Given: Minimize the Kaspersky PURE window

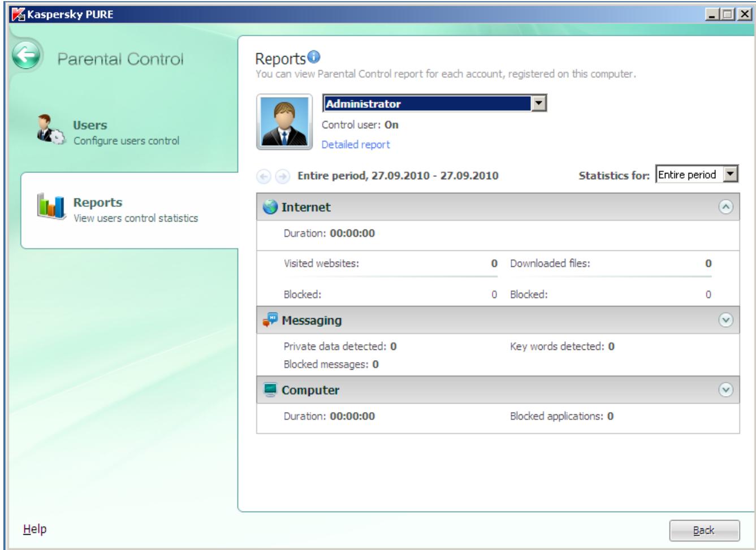Looking at the screenshot, I should (x=714, y=15).
